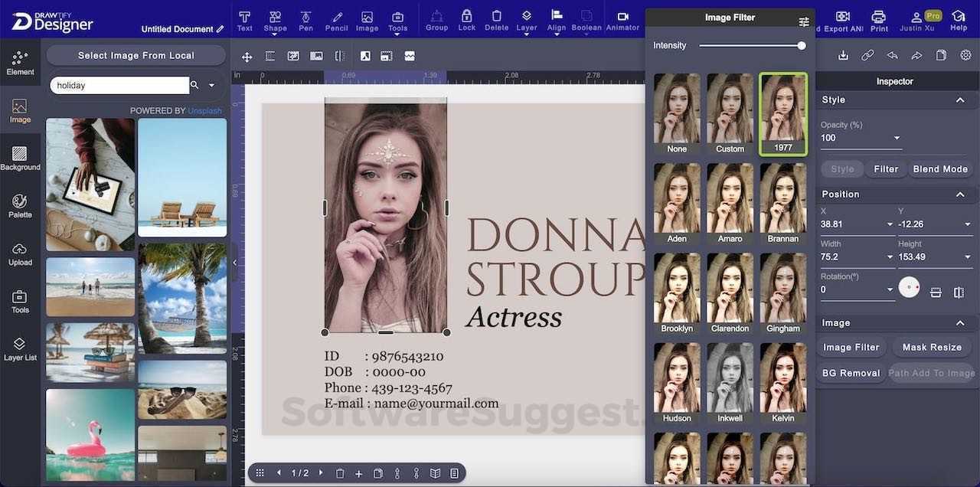Click the Select Image From Local button
The width and height of the screenshot is (980, 487).
click(136, 55)
